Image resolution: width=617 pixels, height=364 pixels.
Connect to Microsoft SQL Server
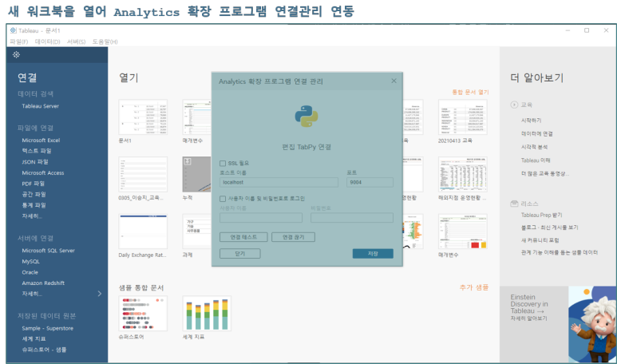[48, 251]
